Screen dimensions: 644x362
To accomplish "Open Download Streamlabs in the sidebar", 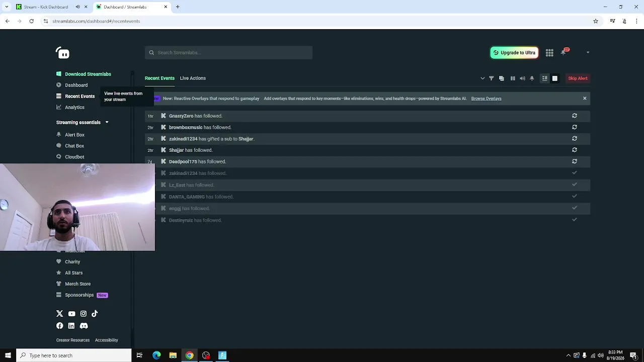I will pos(84,74).
